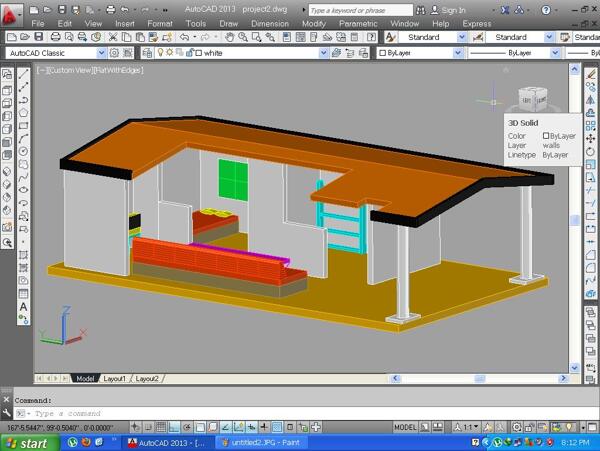Click the Cut scissors icon
This screenshot has width=600, height=451.
(113, 37)
